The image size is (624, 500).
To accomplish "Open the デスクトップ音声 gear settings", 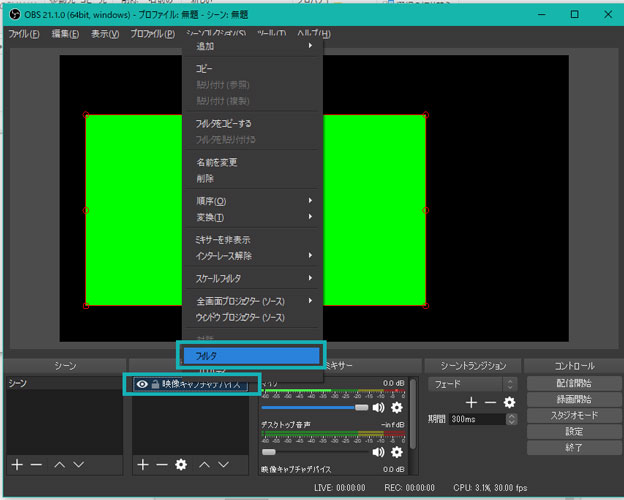I will pos(396,452).
